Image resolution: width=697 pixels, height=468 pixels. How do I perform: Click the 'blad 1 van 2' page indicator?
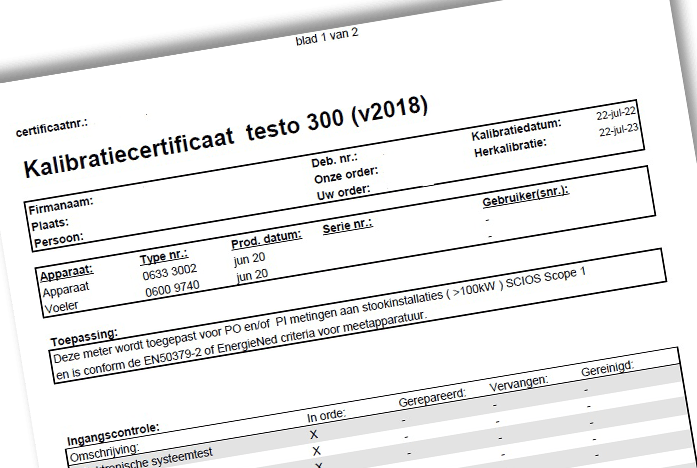[x=327, y=38]
